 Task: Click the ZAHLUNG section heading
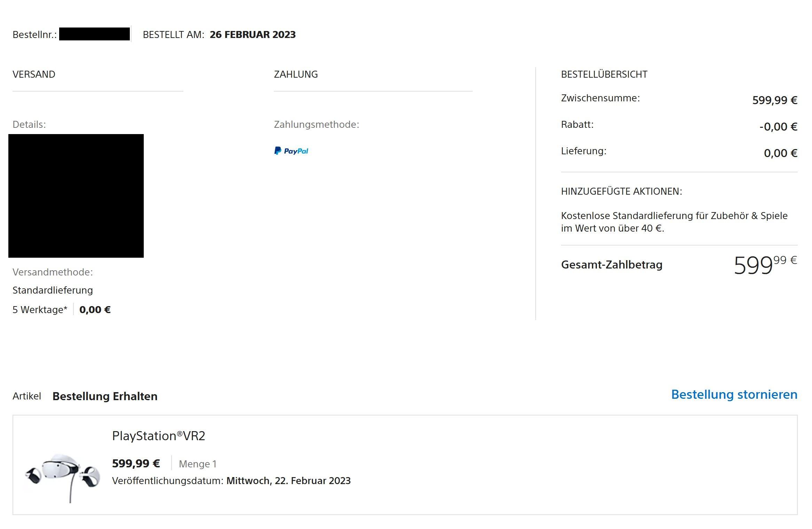[296, 74]
